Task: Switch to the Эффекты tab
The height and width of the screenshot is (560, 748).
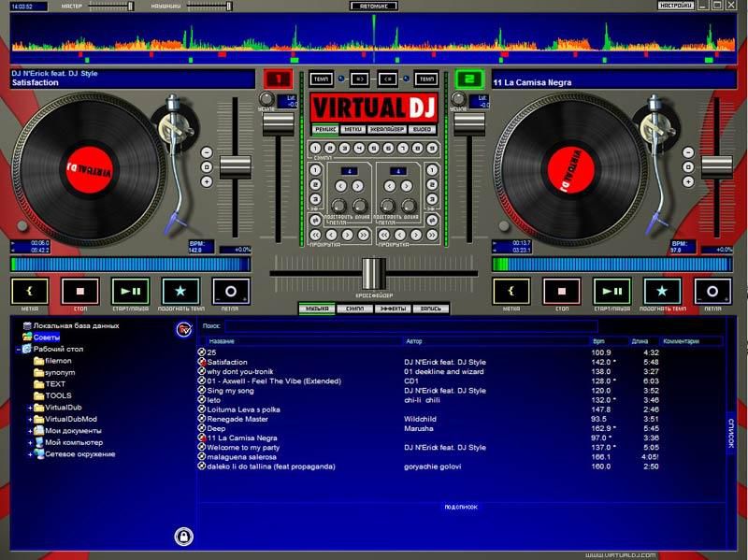Action: [x=392, y=308]
